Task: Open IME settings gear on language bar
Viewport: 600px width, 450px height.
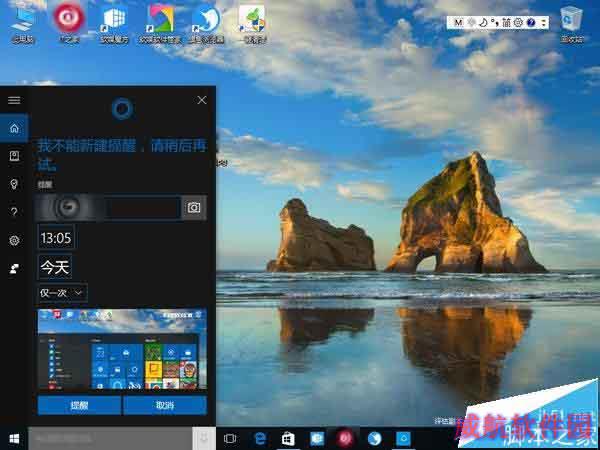Action: (518, 23)
